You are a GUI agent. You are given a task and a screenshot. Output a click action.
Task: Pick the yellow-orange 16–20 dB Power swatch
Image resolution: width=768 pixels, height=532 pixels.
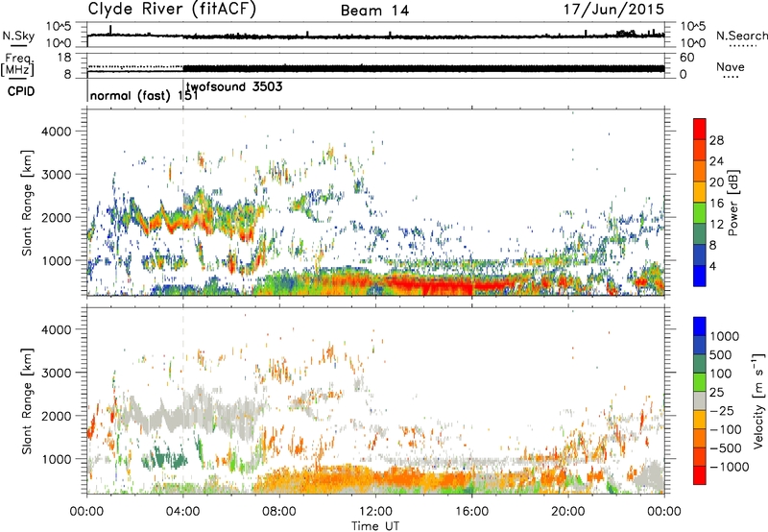[700, 192]
